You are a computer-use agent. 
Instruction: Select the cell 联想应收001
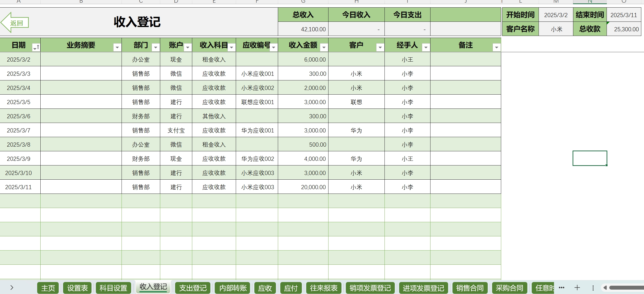pos(257,102)
